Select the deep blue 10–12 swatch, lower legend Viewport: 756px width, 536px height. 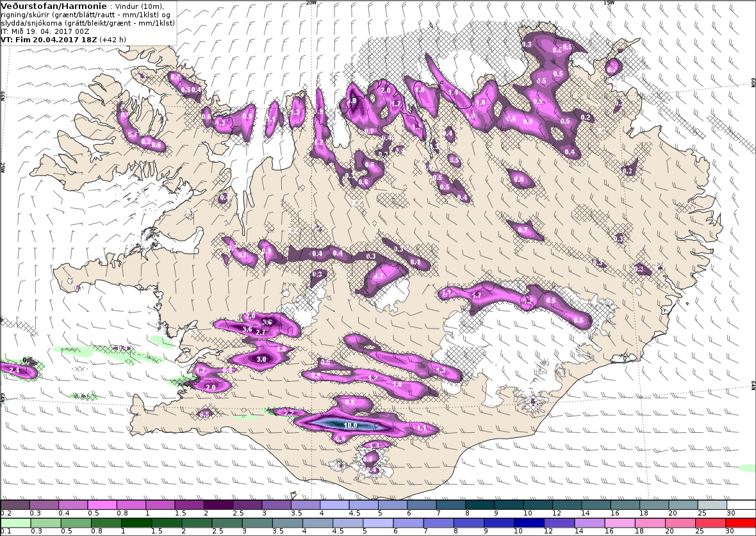pyautogui.click(x=529, y=523)
